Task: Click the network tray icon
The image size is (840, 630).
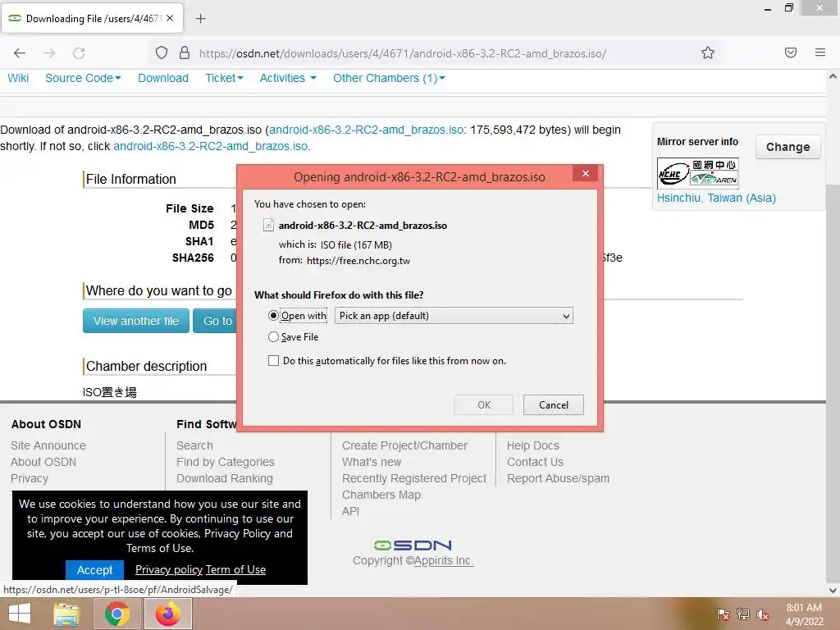Action: [743, 614]
